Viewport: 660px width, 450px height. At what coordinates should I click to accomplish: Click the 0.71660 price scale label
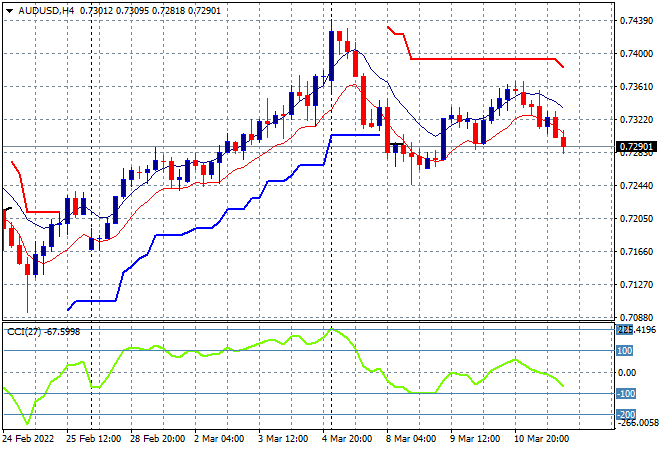point(636,251)
